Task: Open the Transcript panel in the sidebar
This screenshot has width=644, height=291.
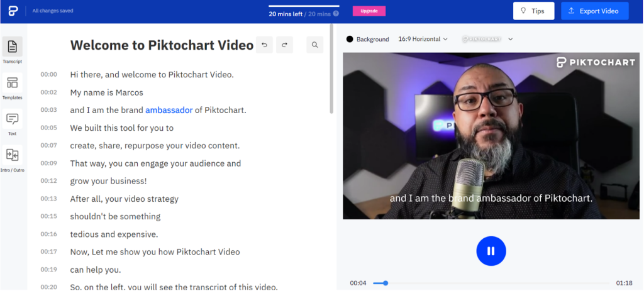Action: click(x=13, y=50)
